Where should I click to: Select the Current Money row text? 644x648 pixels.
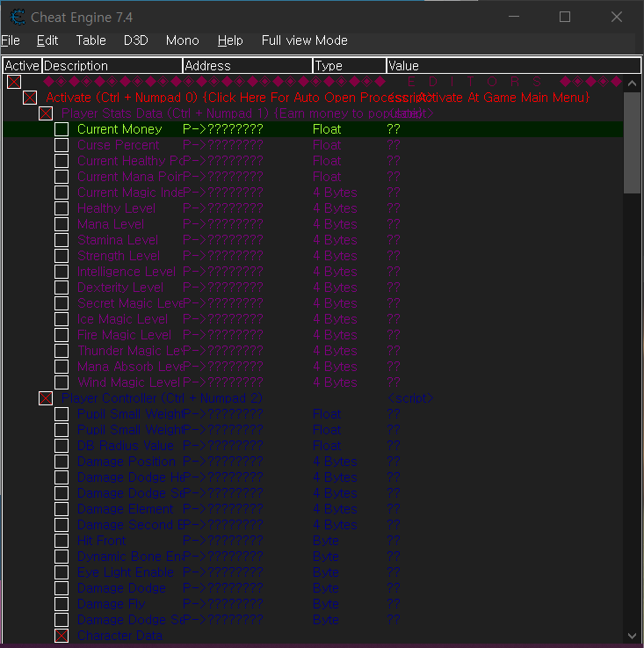pos(119,129)
